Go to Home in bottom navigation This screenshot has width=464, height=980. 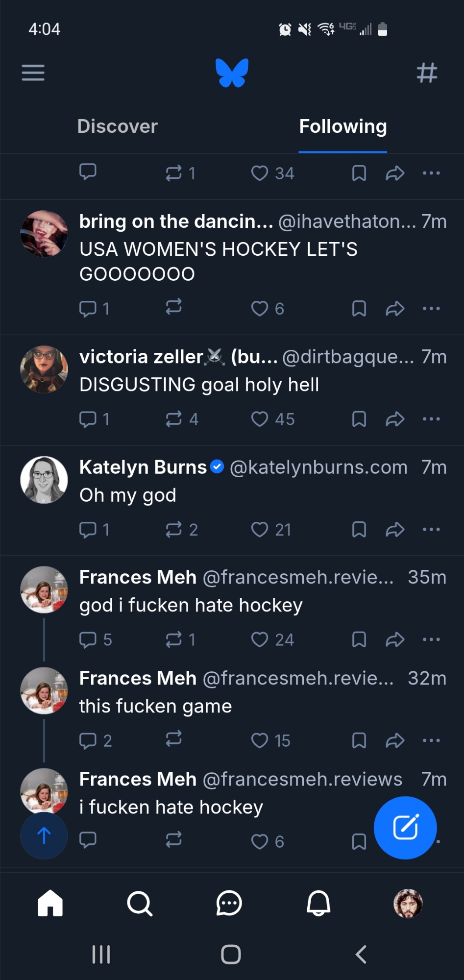coord(50,903)
